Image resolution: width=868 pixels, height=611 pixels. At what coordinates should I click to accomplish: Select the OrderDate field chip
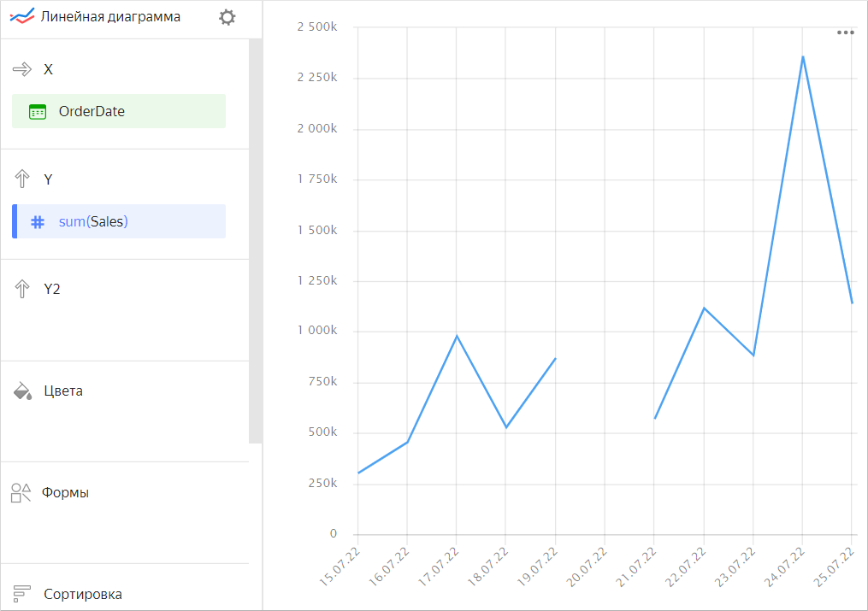[x=119, y=111]
